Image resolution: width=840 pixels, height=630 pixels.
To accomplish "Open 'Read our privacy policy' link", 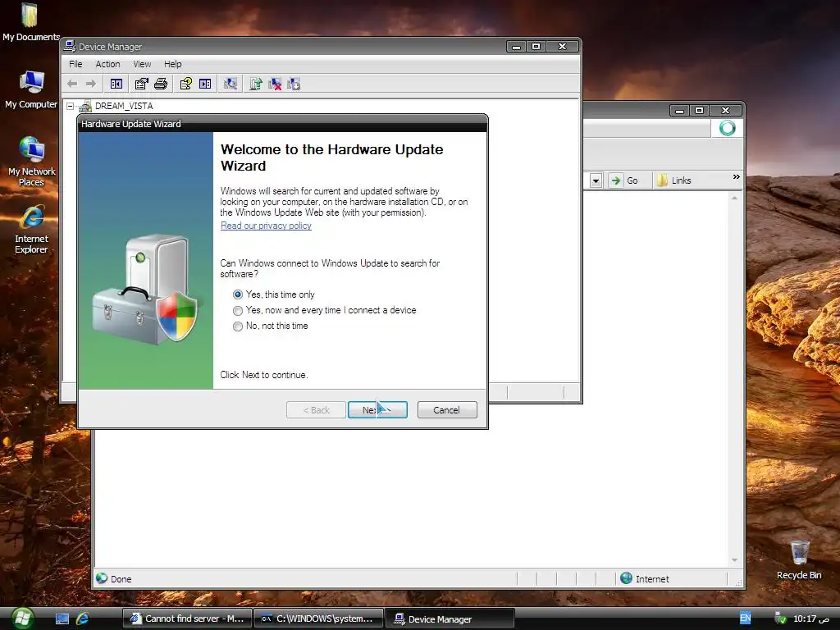I will coord(266,226).
